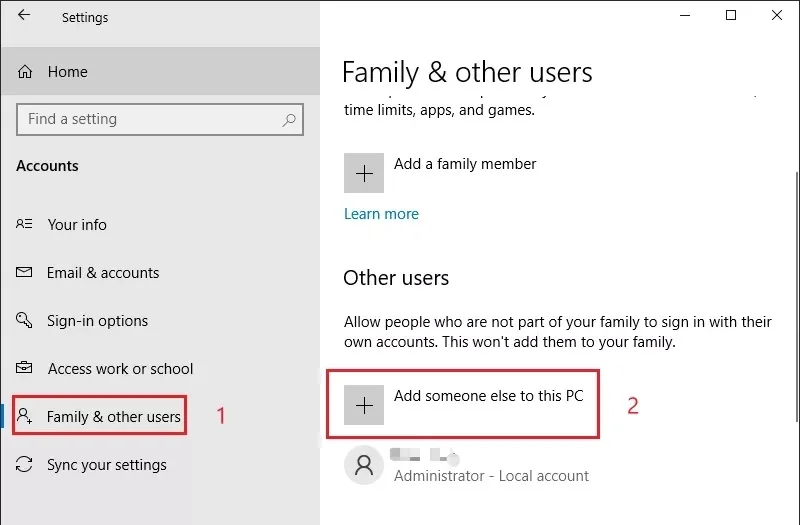
Task: Open the Learn more link
Action: click(381, 214)
